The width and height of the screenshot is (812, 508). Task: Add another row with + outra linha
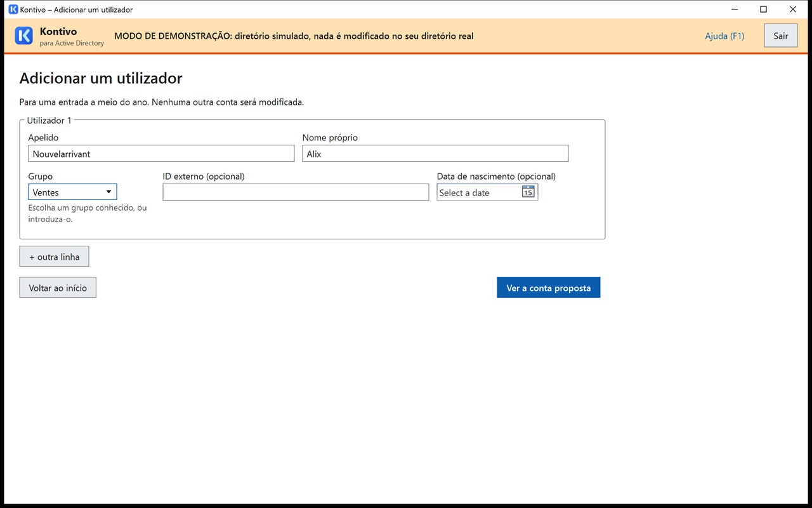55,257
